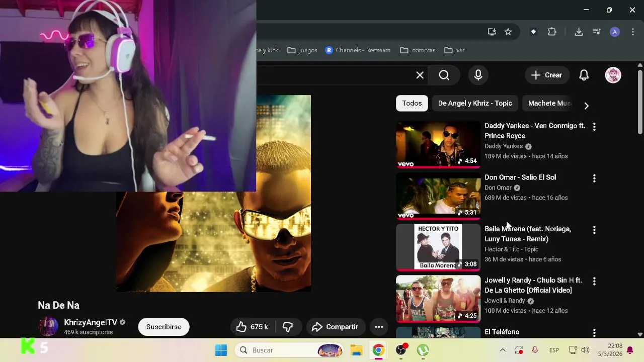The width and height of the screenshot is (644, 362).
Task: Open options menu for Jowell y Randy video
Action: click(x=594, y=281)
